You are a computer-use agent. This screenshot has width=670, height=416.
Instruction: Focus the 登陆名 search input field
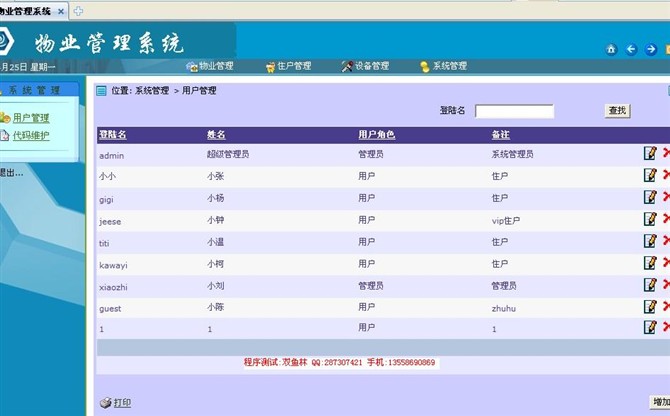pos(514,111)
